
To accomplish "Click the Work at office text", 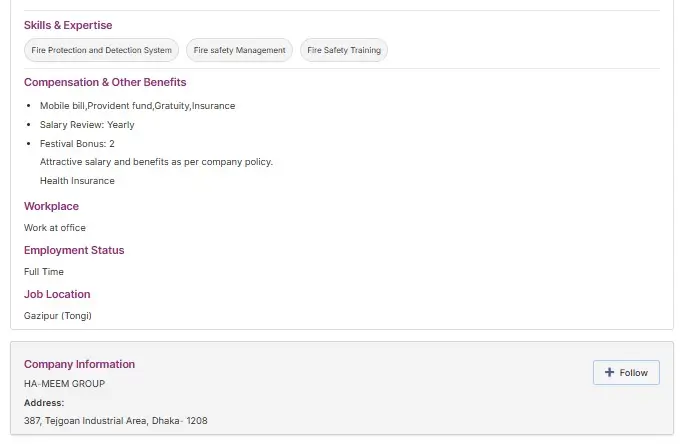I will point(55,228).
